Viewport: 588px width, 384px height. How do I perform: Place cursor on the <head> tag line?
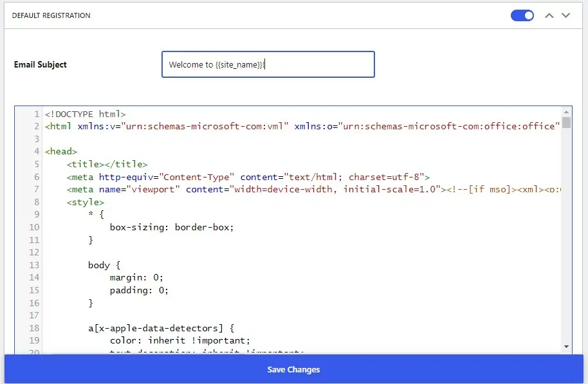tap(61, 152)
